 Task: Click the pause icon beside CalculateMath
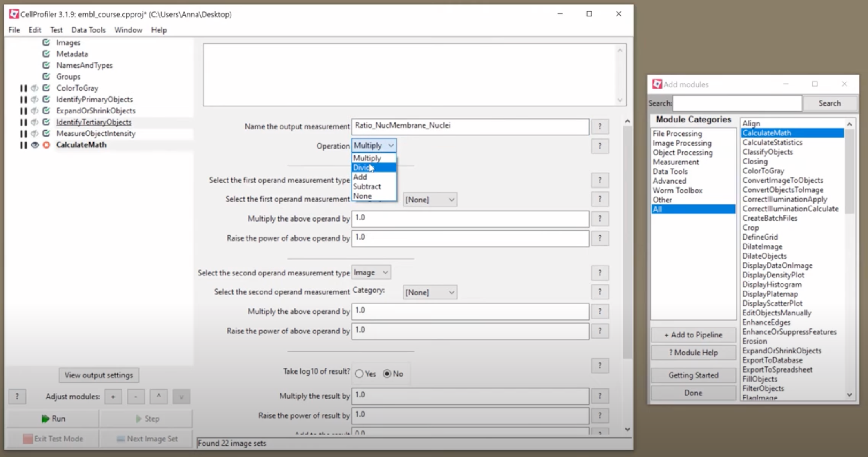pyautogui.click(x=23, y=145)
